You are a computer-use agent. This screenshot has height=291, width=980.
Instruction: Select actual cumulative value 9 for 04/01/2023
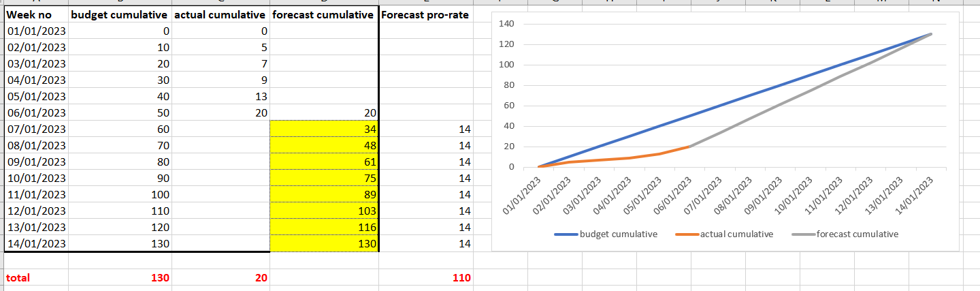[x=220, y=80]
